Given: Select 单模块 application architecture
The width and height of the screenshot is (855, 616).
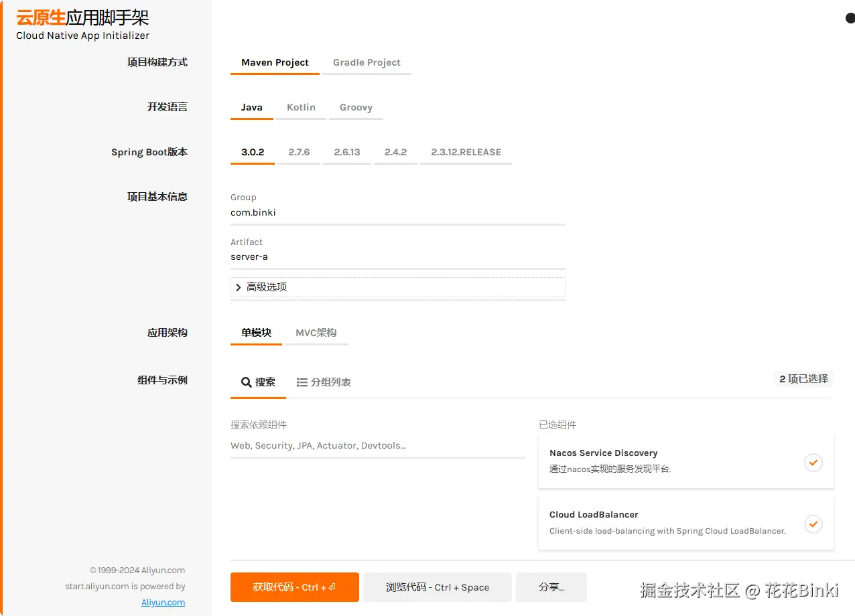Looking at the screenshot, I should pyautogui.click(x=256, y=333).
